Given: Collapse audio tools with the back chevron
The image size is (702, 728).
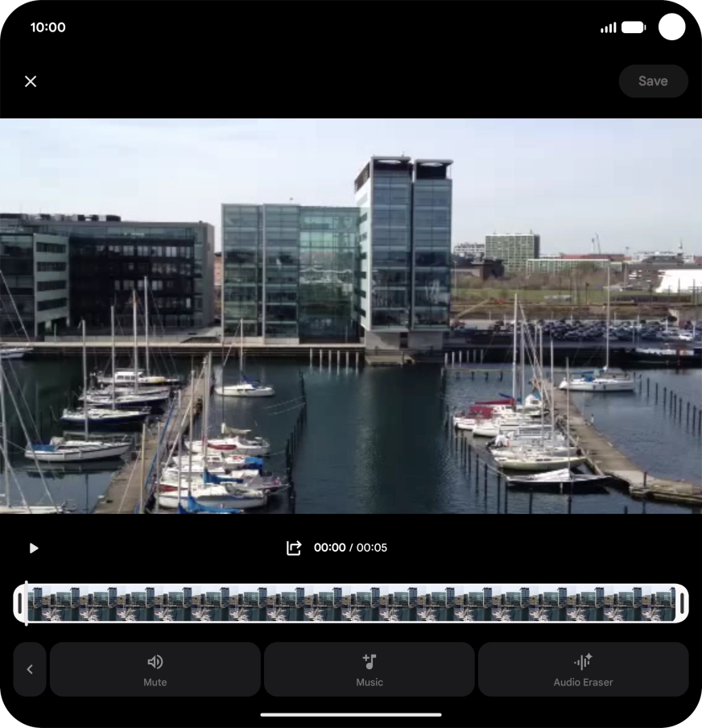Looking at the screenshot, I should [30, 669].
